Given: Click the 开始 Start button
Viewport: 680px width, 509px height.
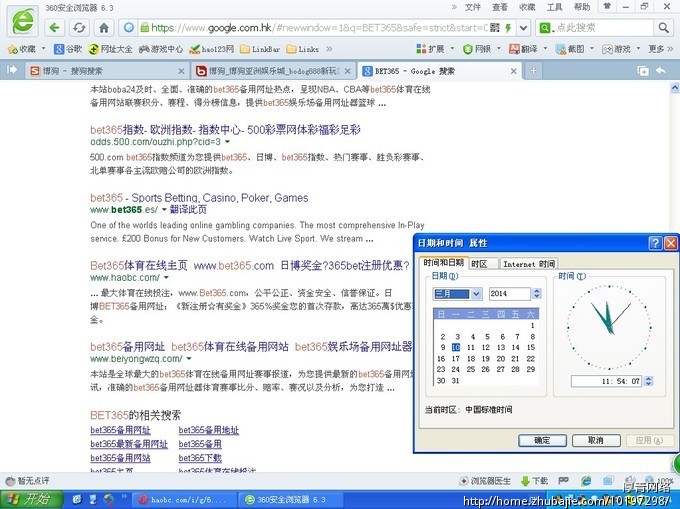Looking at the screenshot, I should [x=32, y=499].
